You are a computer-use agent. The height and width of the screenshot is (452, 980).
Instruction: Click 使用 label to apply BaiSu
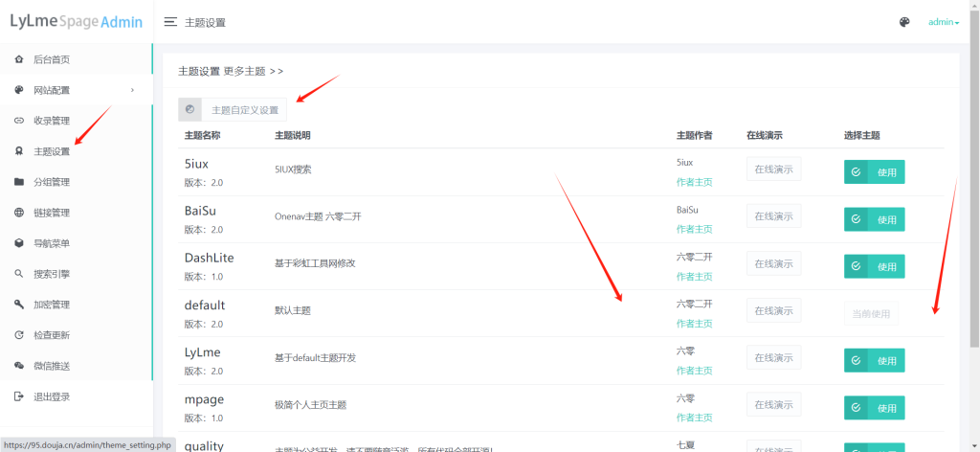click(x=887, y=220)
